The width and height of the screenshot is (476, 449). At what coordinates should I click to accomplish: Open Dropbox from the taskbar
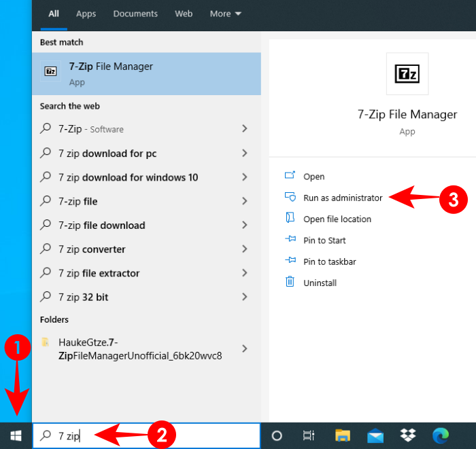coord(408,435)
